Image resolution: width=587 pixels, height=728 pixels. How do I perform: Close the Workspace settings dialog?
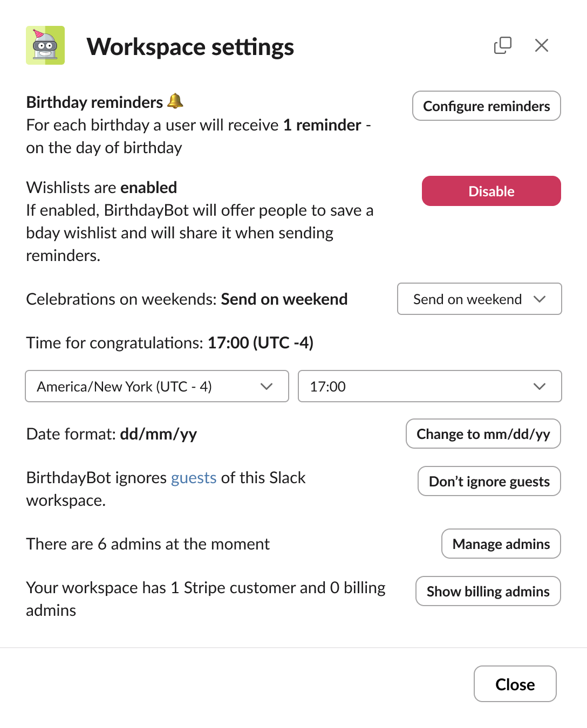click(515, 684)
